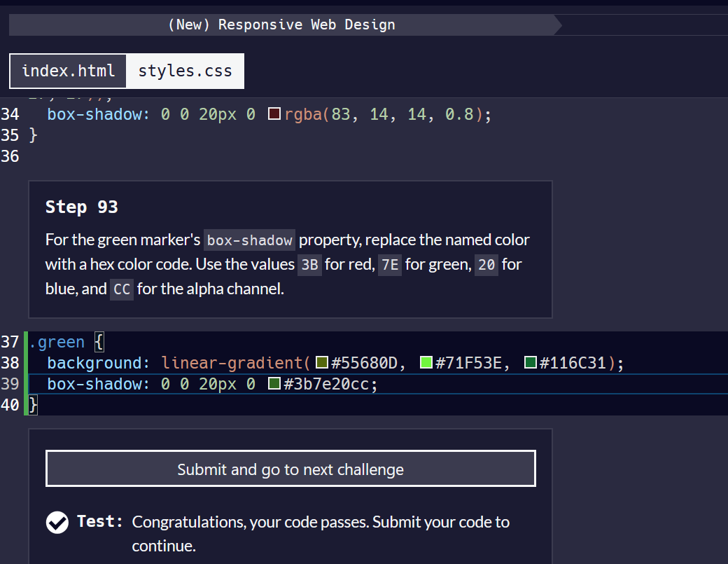Click the #3b7e20cc hex value text
Screen dimensions: 728x564
click(x=326, y=384)
